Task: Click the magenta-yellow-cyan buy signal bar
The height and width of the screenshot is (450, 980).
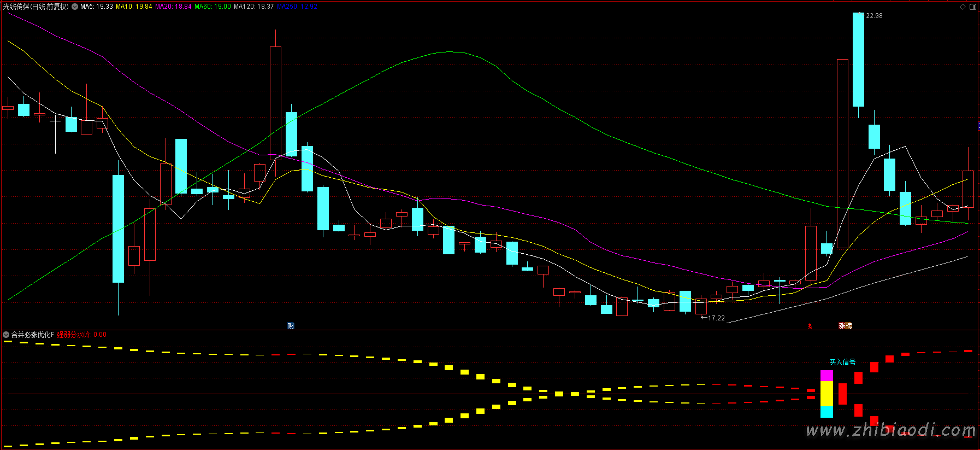Action: pyautogui.click(x=826, y=394)
